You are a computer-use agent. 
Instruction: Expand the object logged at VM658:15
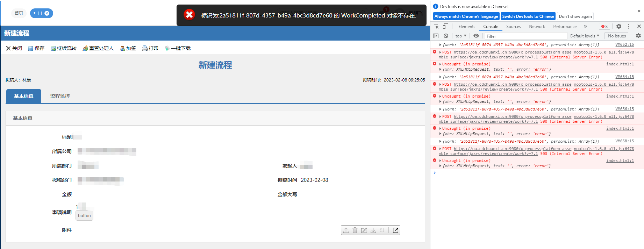pos(440,141)
